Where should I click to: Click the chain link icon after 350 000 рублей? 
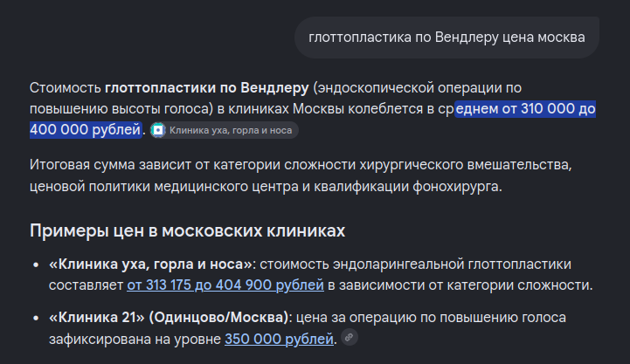350,337
